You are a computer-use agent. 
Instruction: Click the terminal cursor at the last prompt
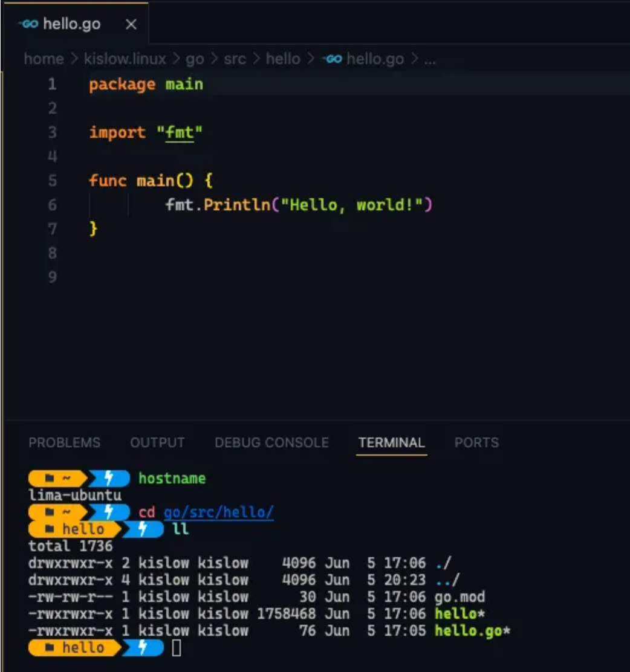click(x=177, y=648)
